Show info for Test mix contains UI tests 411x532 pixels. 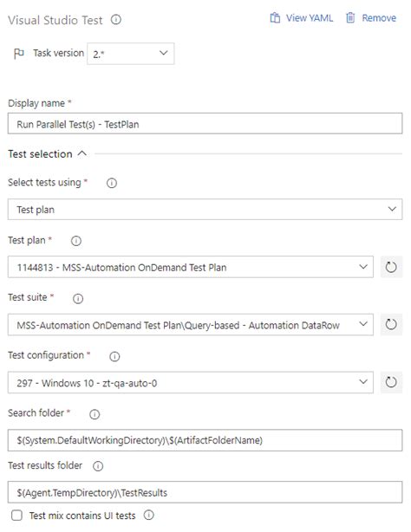click(x=149, y=515)
